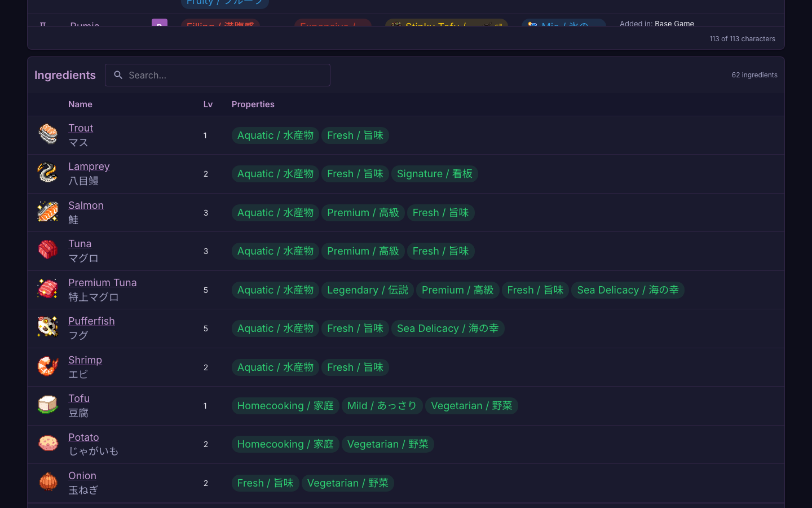
Task: Click Premium Tuna's Legendary tag
Action: pos(368,290)
